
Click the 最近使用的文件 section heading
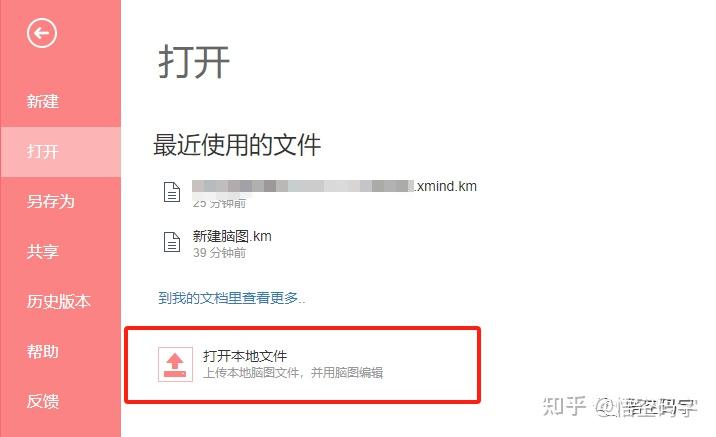[x=237, y=145]
